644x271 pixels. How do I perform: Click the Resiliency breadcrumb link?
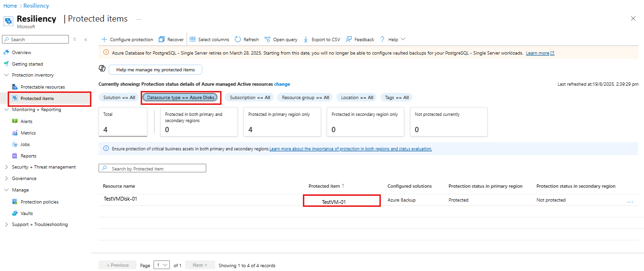[x=36, y=6]
